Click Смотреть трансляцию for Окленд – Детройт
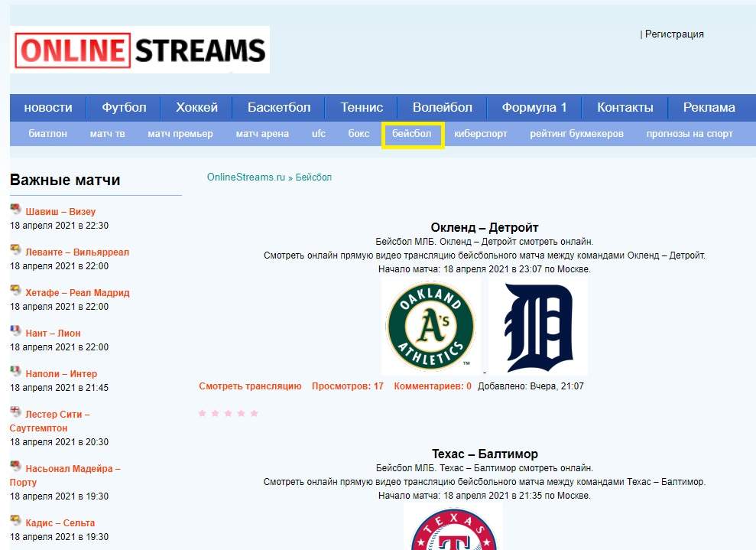The width and height of the screenshot is (756, 550). pyautogui.click(x=250, y=386)
